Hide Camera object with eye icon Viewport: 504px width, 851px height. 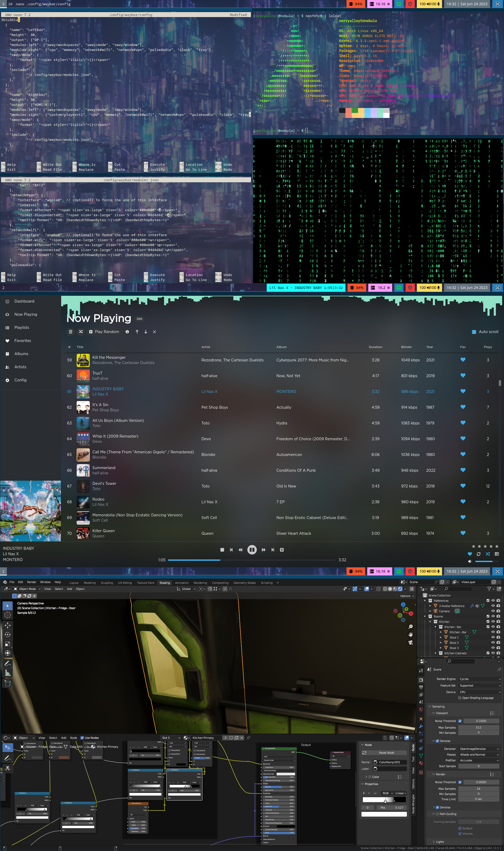click(493, 611)
